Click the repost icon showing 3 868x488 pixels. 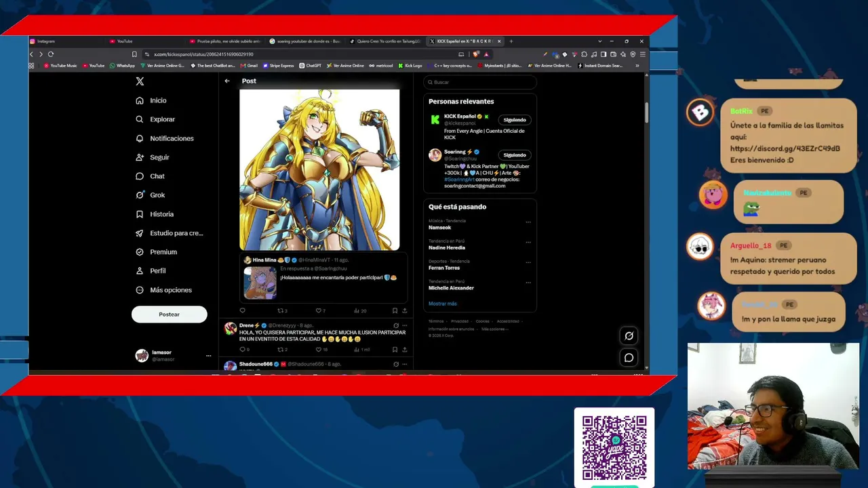(282, 311)
